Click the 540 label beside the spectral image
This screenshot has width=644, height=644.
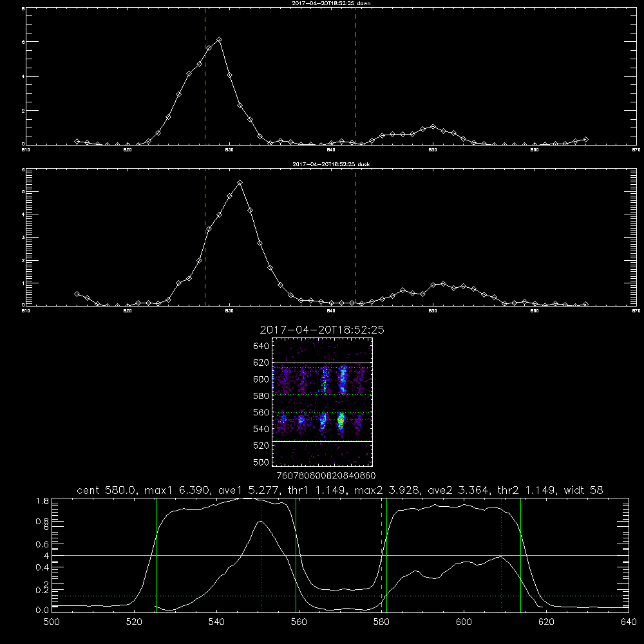coord(261,429)
